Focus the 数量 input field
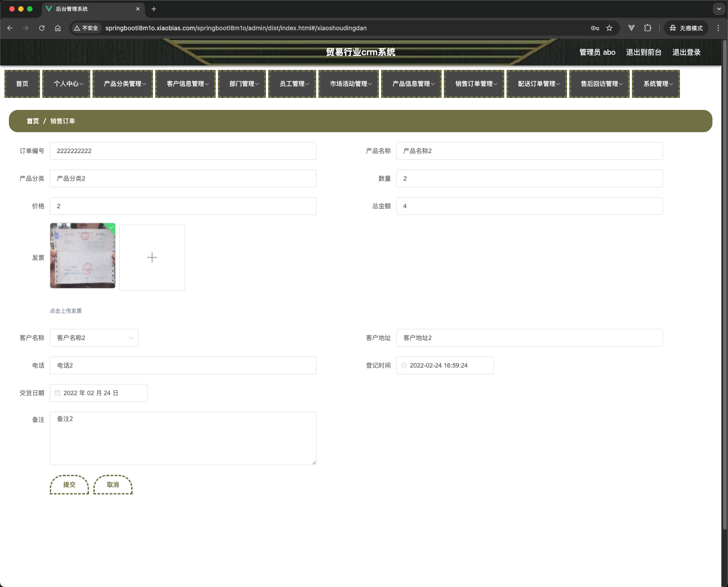 [530, 178]
